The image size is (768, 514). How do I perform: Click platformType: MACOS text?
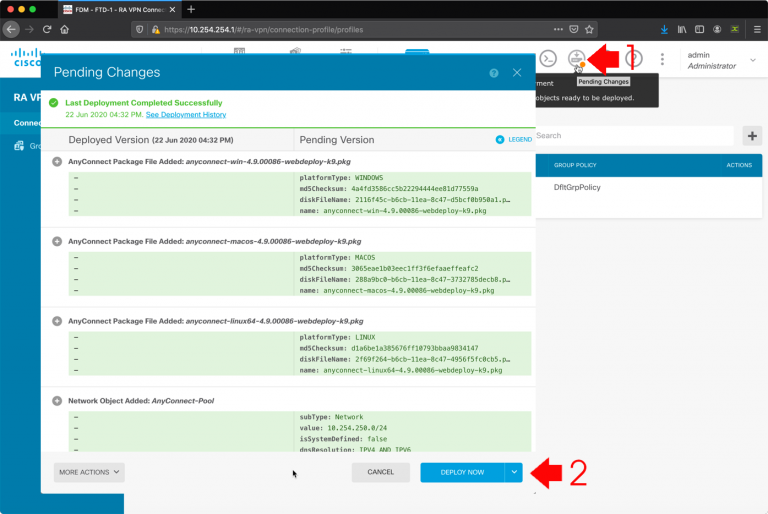coord(337,258)
